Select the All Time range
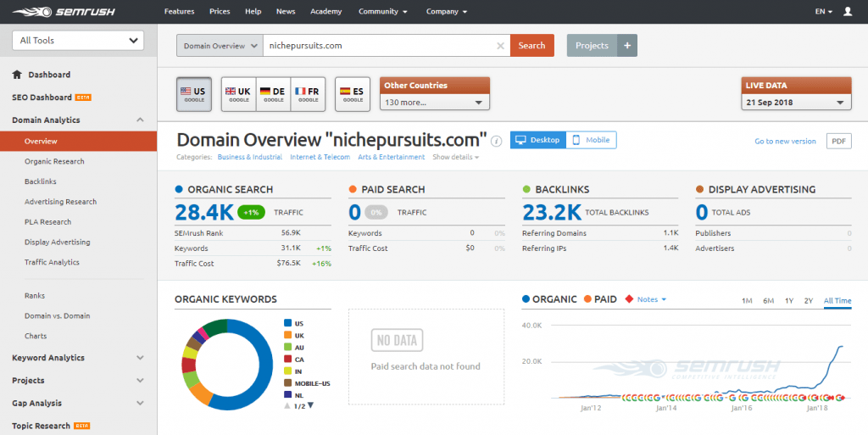This screenshot has height=435, width=868. click(837, 300)
